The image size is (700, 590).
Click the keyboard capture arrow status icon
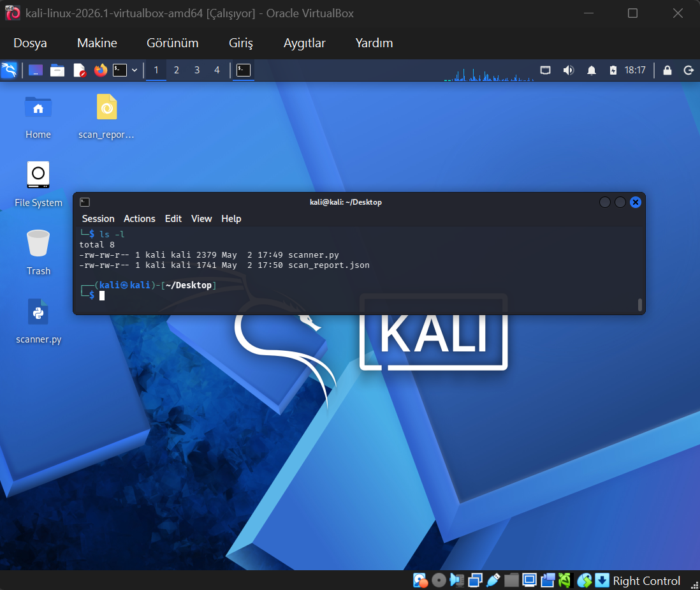(x=602, y=580)
